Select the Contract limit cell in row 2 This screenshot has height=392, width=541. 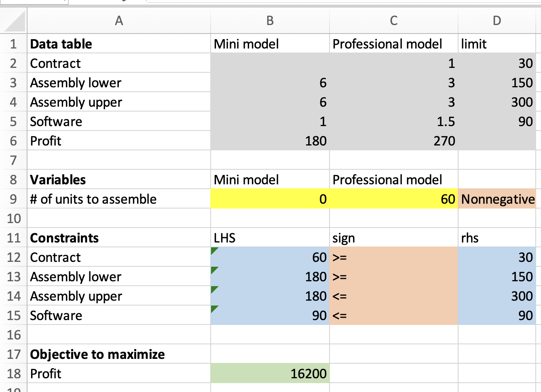coord(497,63)
